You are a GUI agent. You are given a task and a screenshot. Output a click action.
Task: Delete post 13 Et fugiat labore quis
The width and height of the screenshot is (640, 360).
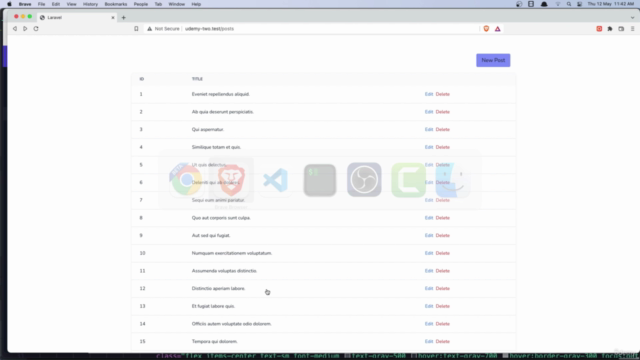(442, 306)
